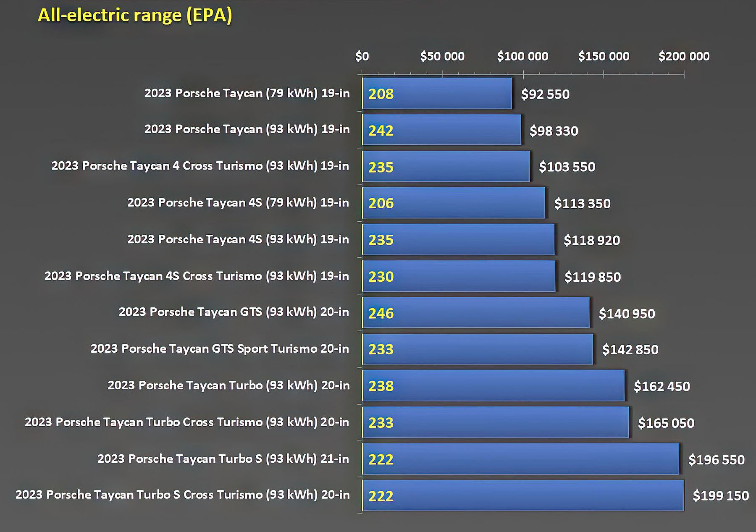Click the $103 550 price label
The width and height of the screenshot is (756, 532).
pos(567,167)
